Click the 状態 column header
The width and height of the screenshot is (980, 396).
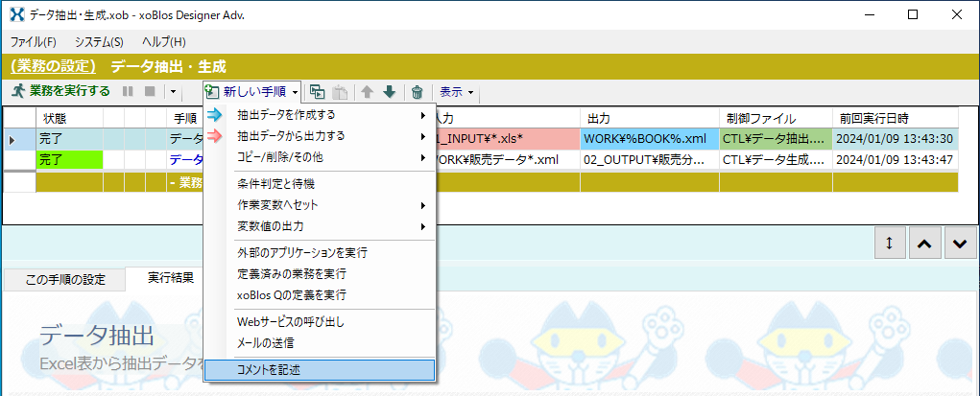[69, 118]
